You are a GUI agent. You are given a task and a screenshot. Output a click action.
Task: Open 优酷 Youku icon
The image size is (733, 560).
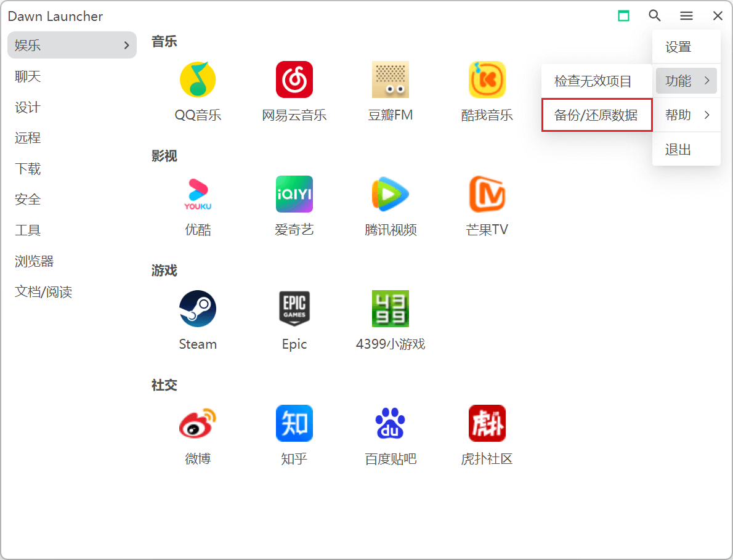(x=198, y=194)
